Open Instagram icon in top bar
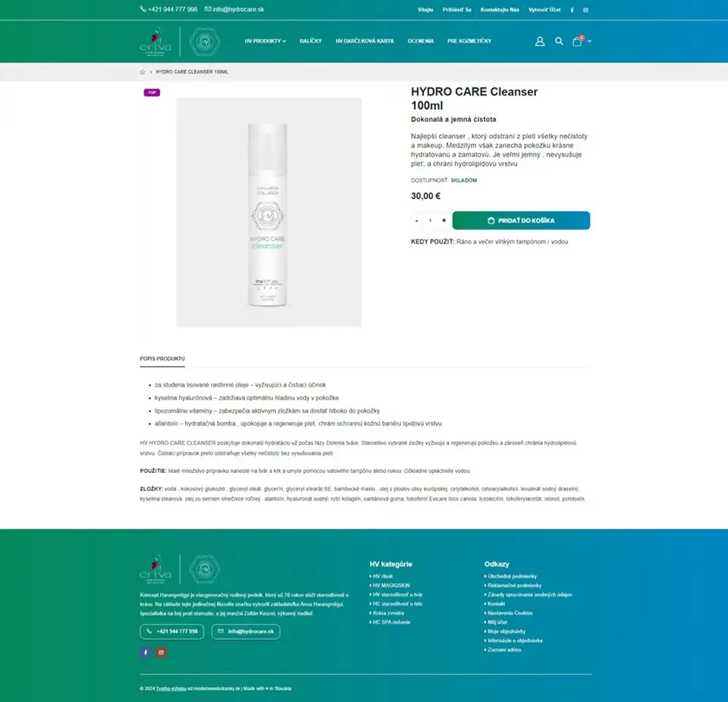 point(585,10)
